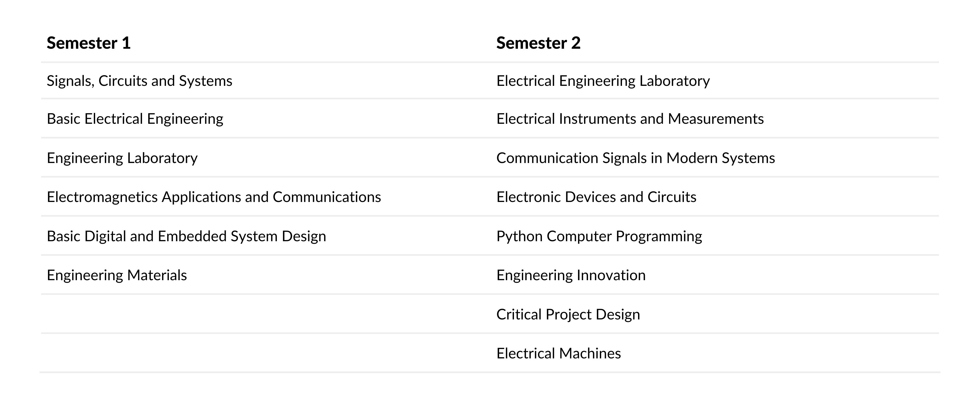Select Basic Digital and Embedded System Design
980x395 pixels.
(x=187, y=236)
